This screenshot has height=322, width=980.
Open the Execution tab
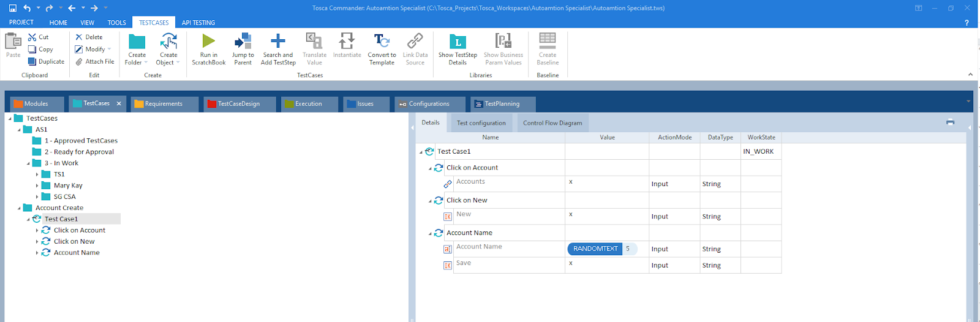pyautogui.click(x=309, y=104)
